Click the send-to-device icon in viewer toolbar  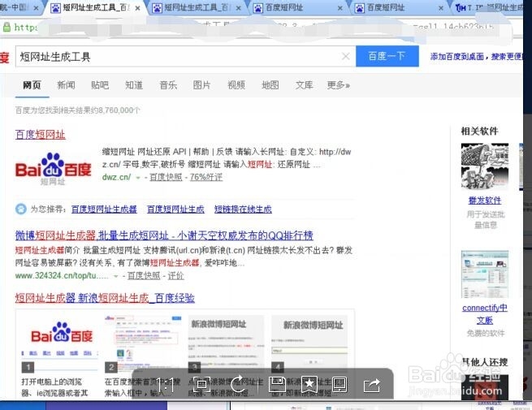pyautogui.click(x=340, y=385)
